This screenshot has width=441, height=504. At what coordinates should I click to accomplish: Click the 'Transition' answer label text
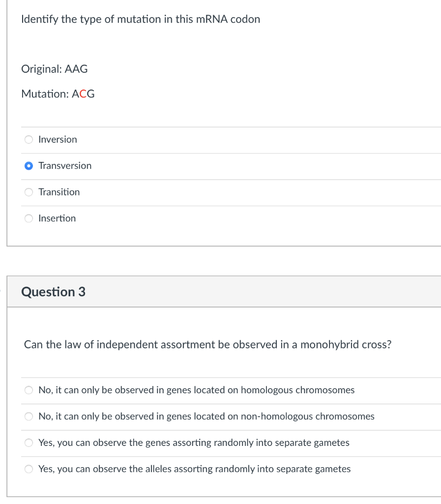59,192
